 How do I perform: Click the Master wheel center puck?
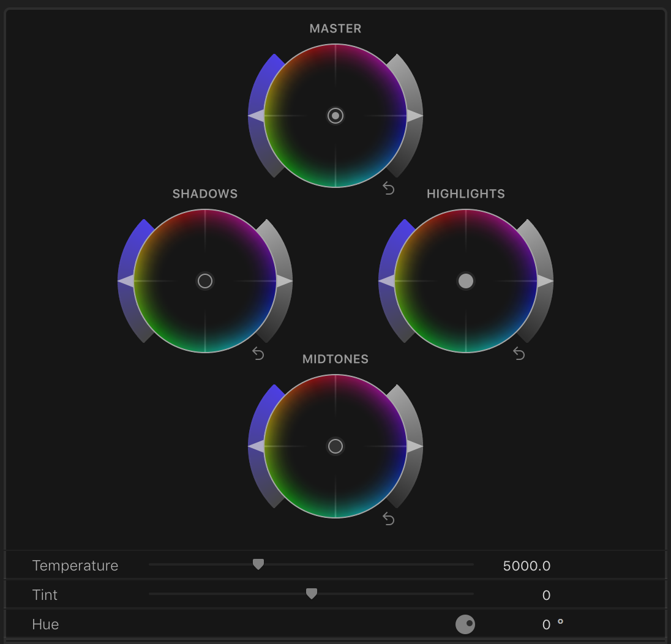[x=335, y=116]
